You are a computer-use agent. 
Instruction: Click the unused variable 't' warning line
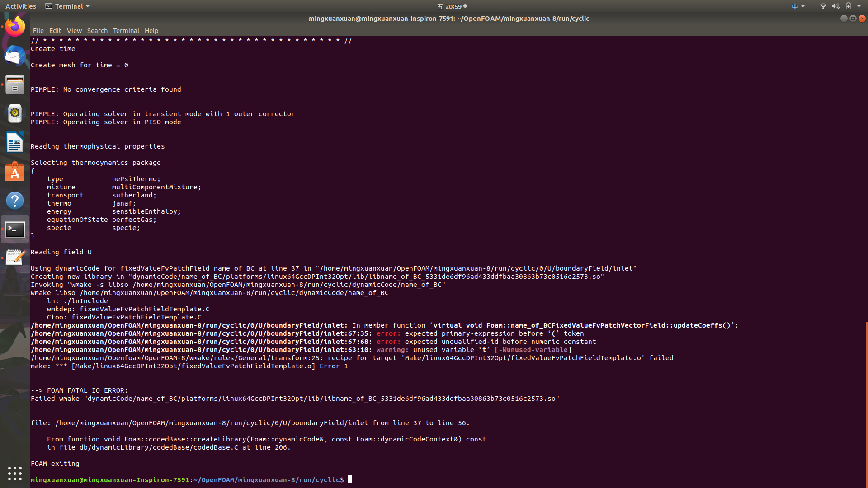click(x=301, y=350)
